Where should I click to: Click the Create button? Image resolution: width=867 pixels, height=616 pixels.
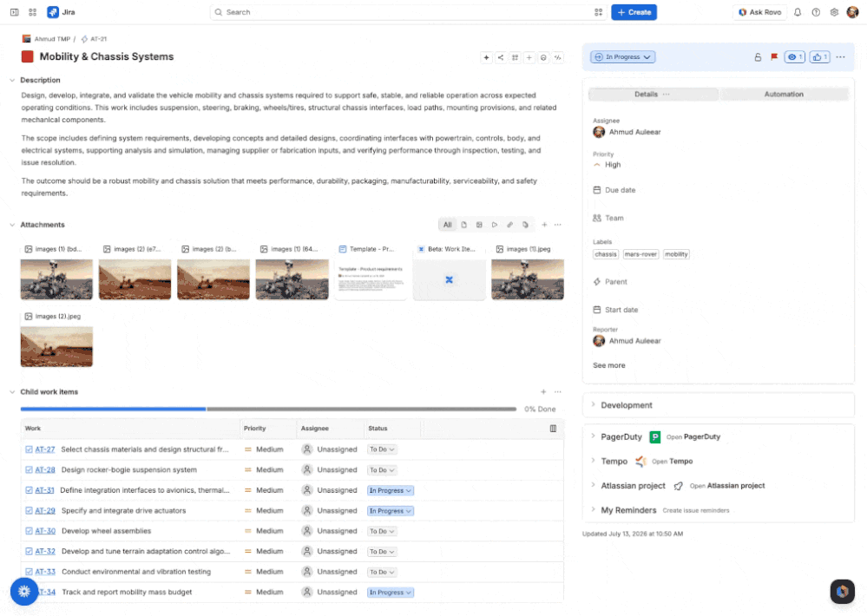tap(634, 12)
